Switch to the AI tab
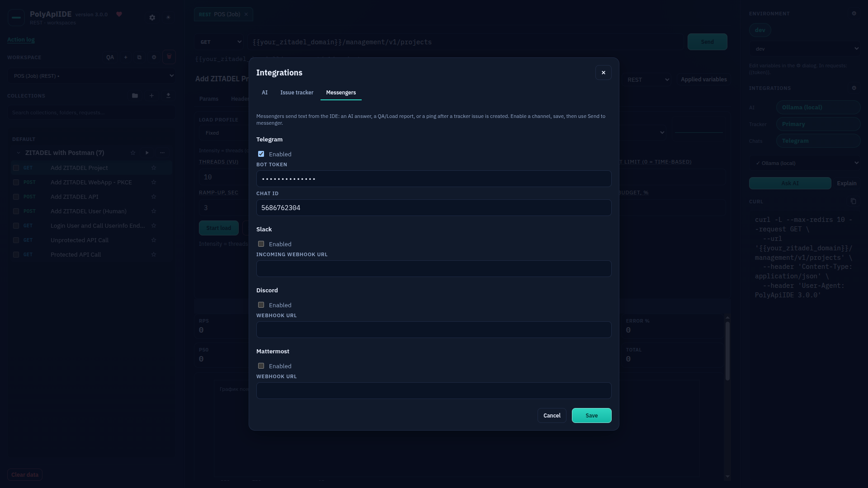The height and width of the screenshot is (488, 868). (264, 93)
